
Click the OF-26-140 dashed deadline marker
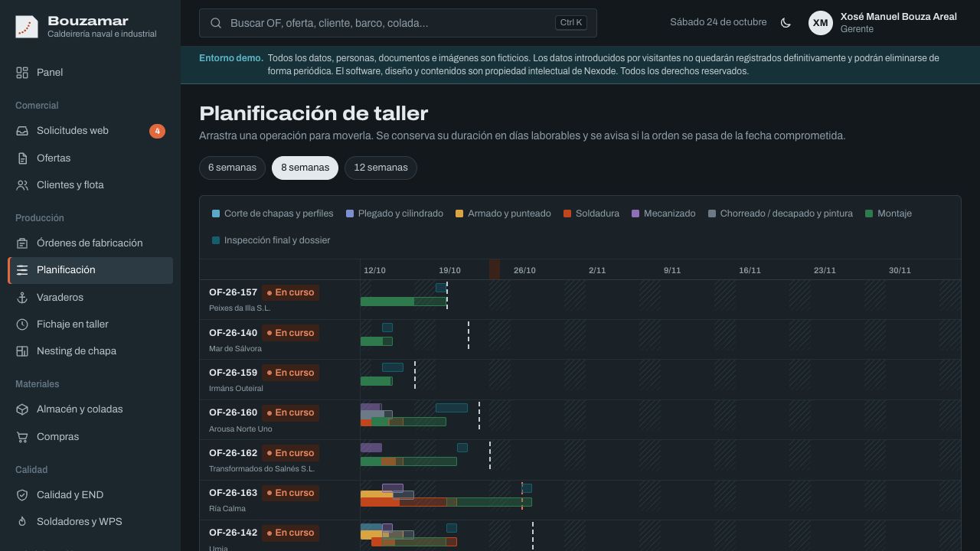tap(469, 335)
